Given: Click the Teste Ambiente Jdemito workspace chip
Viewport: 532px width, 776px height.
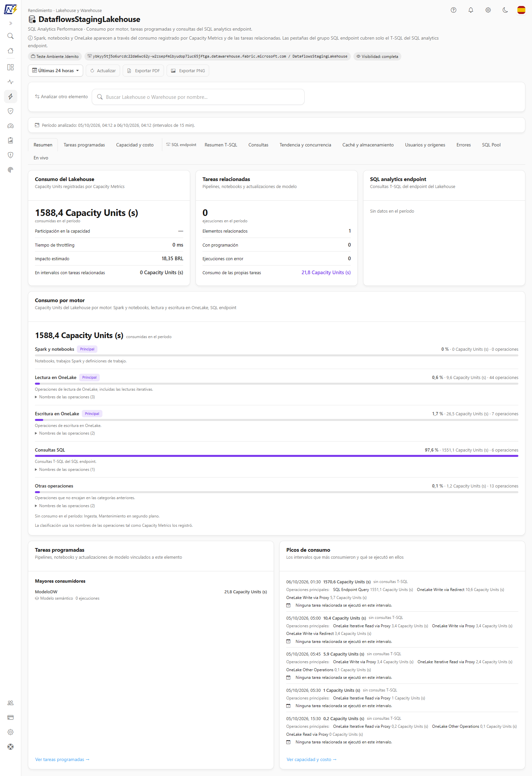Looking at the screenshot, I should [55, 57].
